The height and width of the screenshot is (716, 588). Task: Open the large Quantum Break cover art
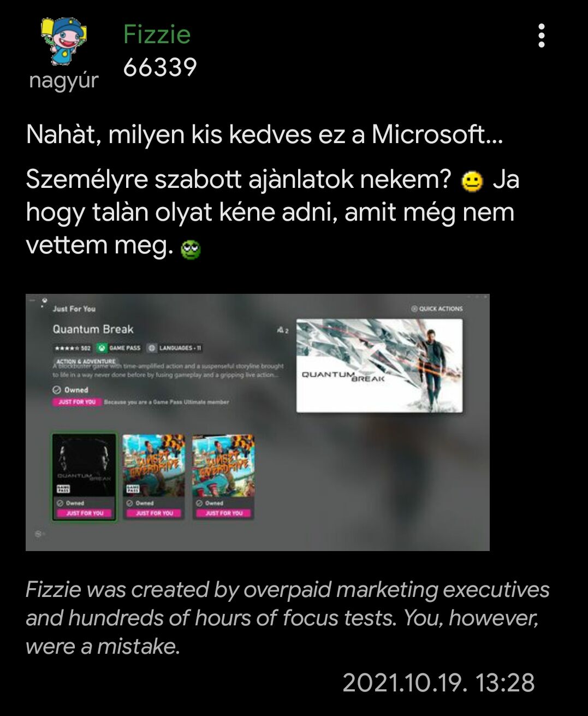(379, 365)
